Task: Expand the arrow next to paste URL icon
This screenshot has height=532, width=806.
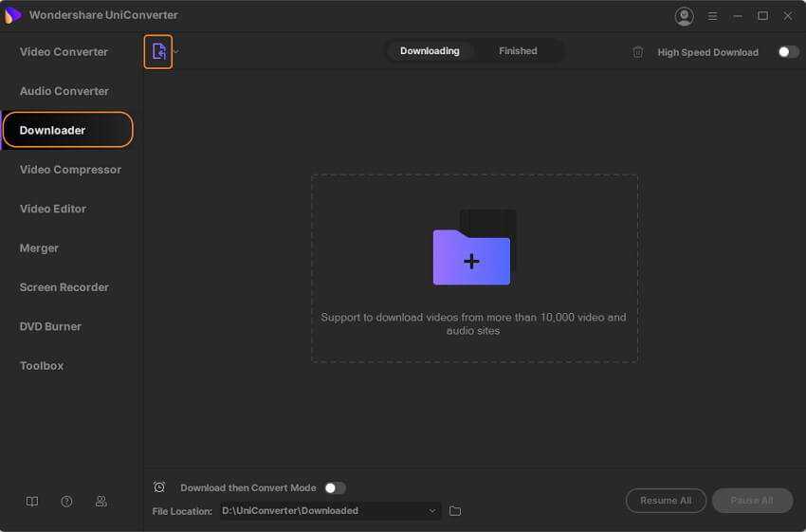Action: [x=176, y=52]
